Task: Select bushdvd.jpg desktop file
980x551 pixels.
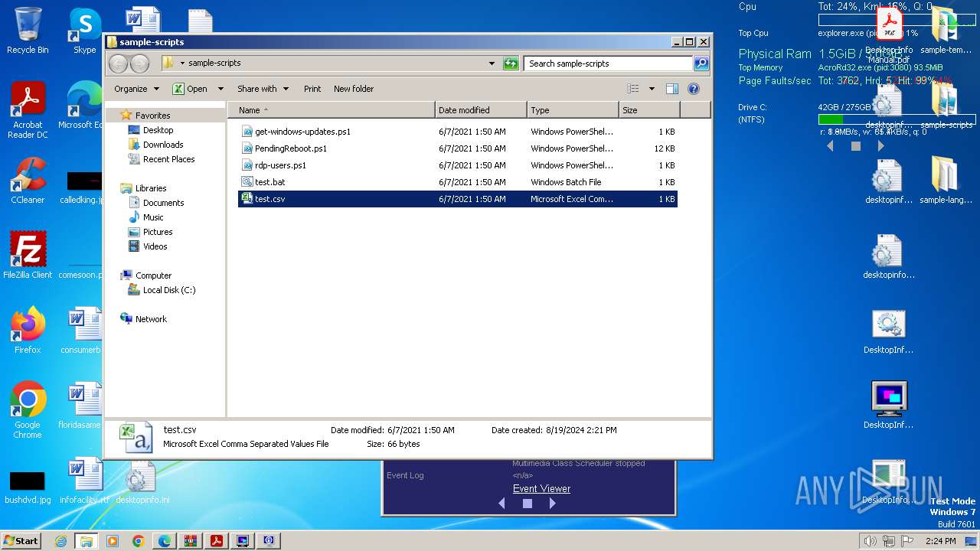Action: pos(28,486)
